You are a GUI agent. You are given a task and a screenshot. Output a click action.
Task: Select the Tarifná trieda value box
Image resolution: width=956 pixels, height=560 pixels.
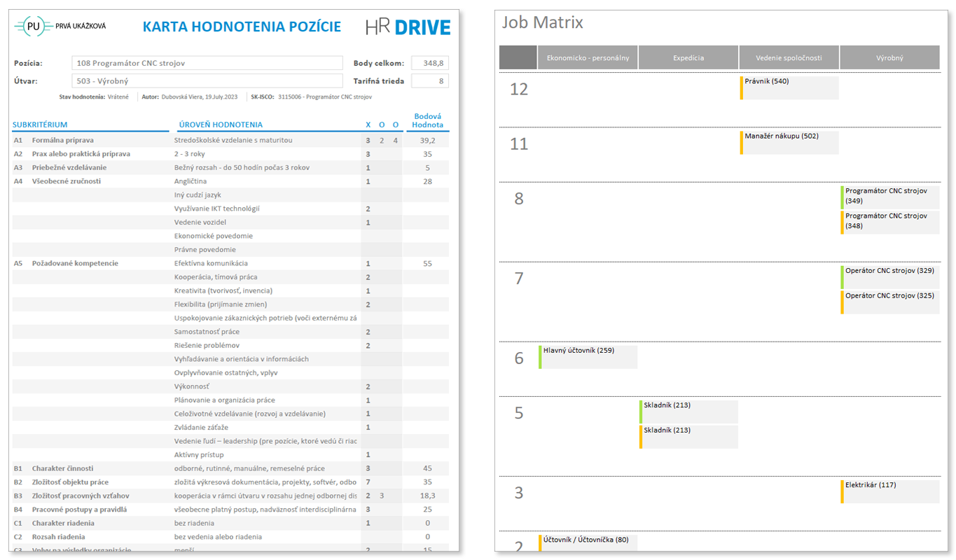[429, 80]
